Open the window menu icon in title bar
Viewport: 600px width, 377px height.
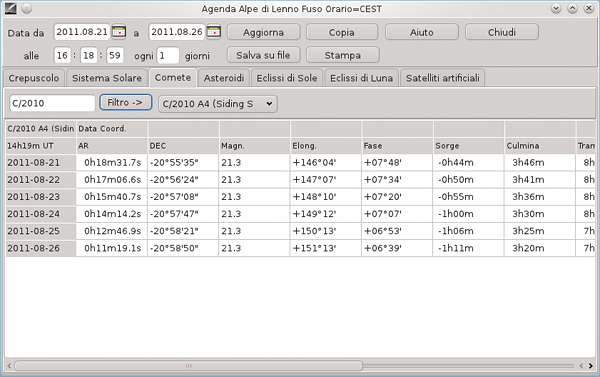pos(10,8)
